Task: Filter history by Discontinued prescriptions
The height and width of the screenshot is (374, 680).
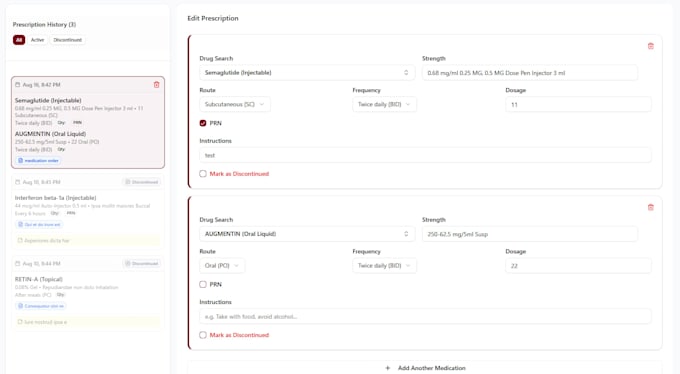Action: click(x=68, y=40)
